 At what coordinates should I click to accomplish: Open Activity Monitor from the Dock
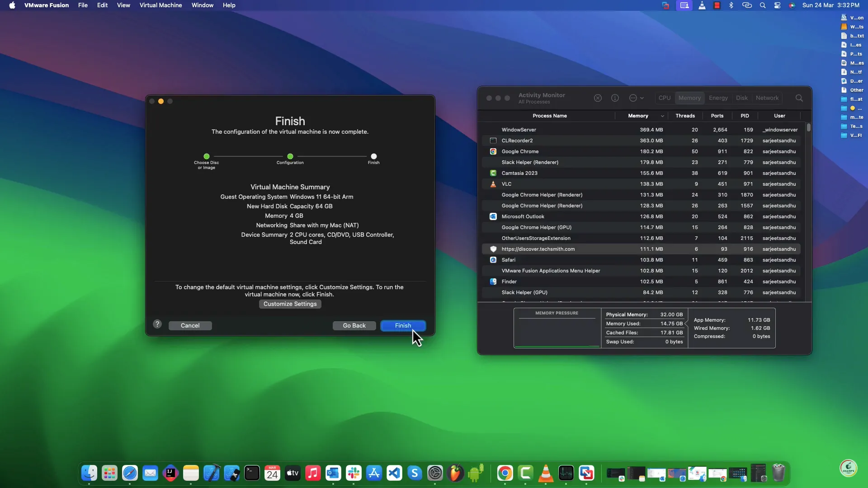point(566,473)
